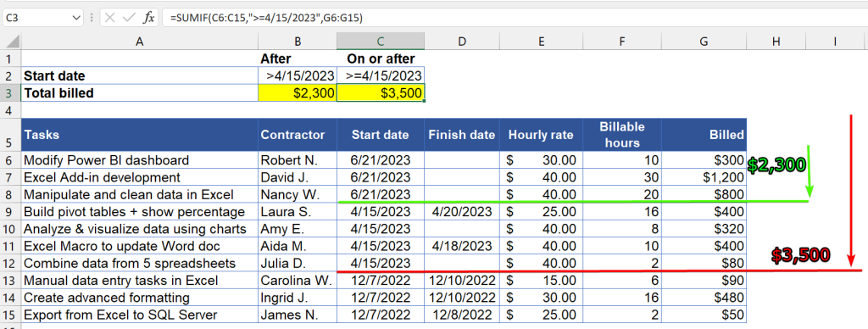This screenshot has width=868, height=329.
Task: Click billed amount '$50' cell
Action: pyautogui.click(x=704, y=315)
